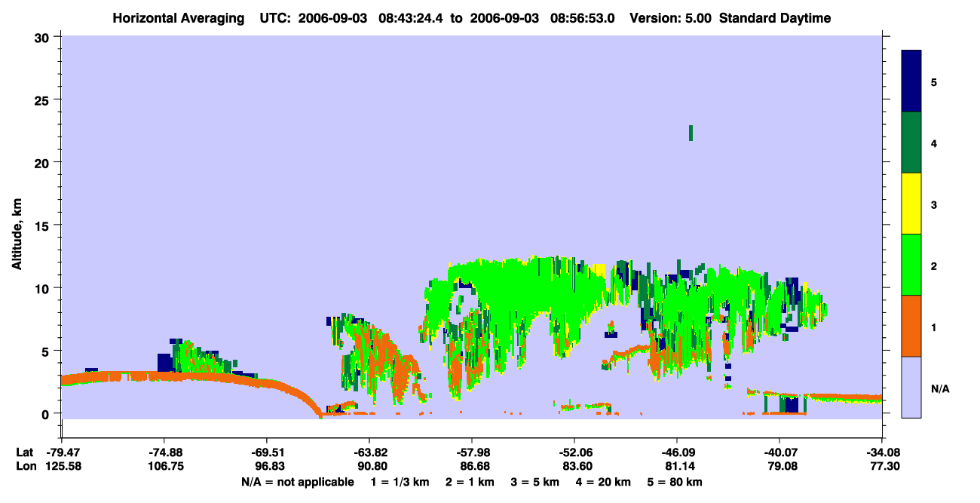980x503 pixels.
Task: Click the dark blue colorbar segment labeled 5
Action: coord(911,81)
